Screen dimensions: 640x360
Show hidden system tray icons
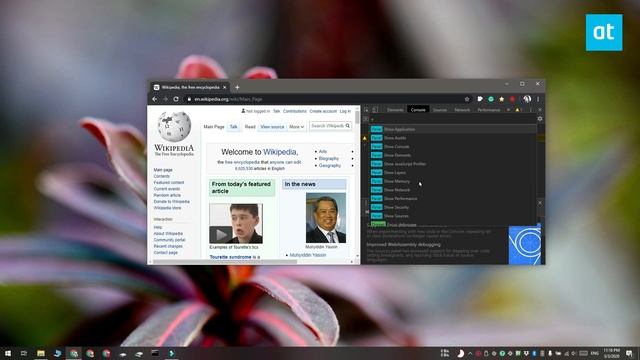click(470, 353)
